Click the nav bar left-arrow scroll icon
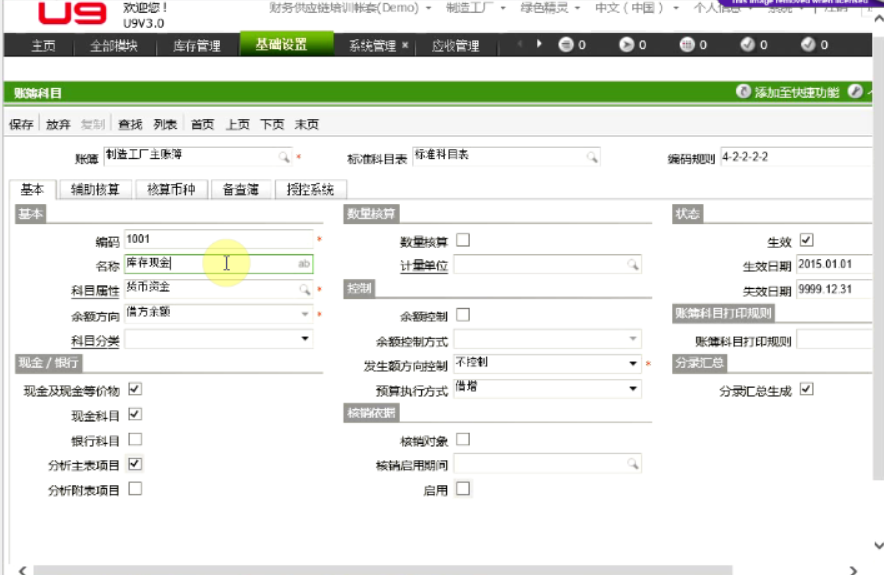This screenshot has height=575, width=884. coord(520,44)
